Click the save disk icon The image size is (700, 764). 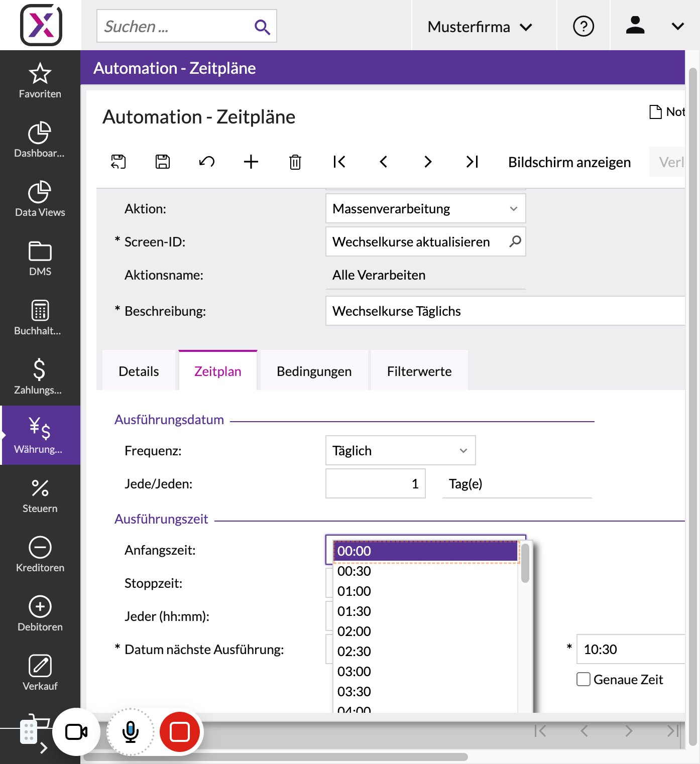[163, 162]
